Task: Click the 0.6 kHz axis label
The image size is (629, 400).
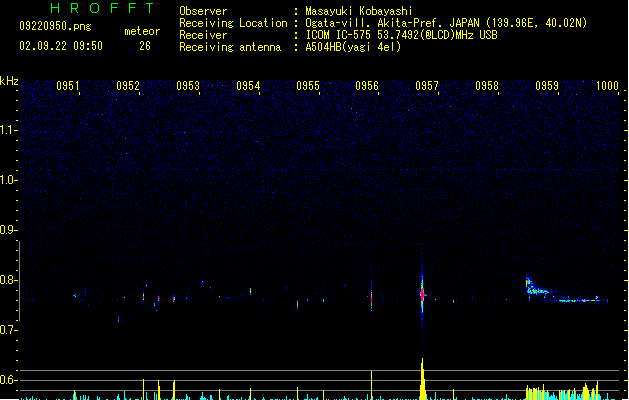Action: [8, 380]
